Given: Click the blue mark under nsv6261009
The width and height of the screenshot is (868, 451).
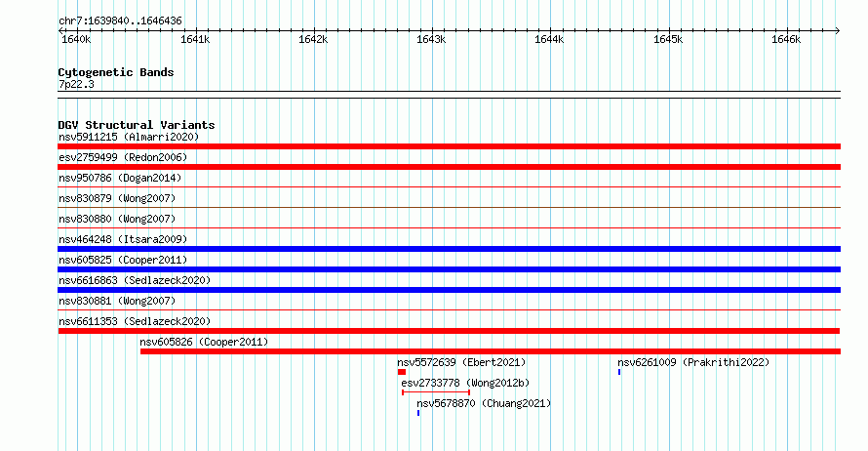Looking at the screenshot, I should click(x=619, y=372).
